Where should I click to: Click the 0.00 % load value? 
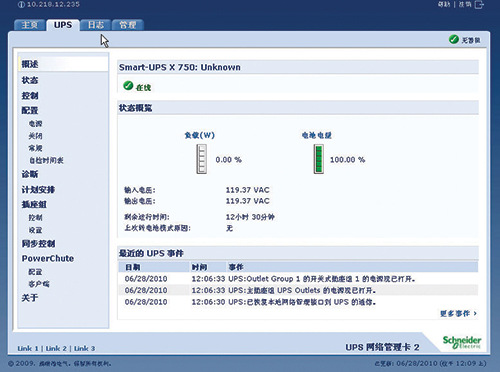228,160
